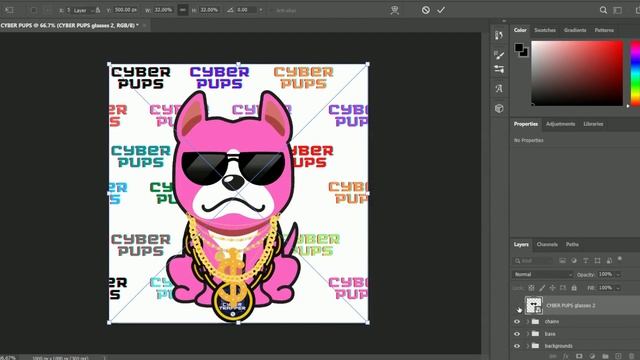Click the layer kind search field
Image resolution: width=640 pixels, height=360 pixels.
point(533,260)
